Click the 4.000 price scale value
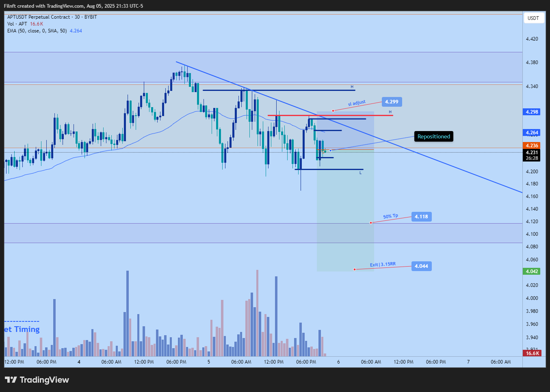 click(532, 298)
